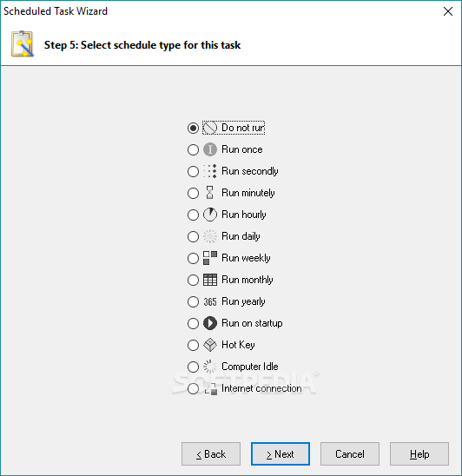Click the 'Run monthly' label text
462x476 pixels.
tap(247, 280)
